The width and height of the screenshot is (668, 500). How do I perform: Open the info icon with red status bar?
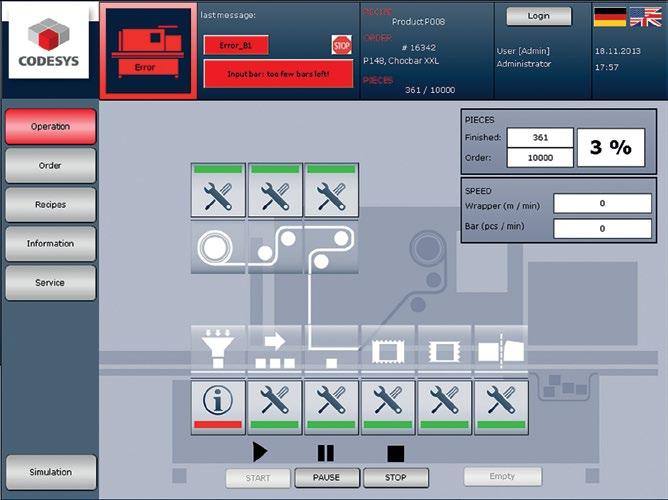coord(218,408)
